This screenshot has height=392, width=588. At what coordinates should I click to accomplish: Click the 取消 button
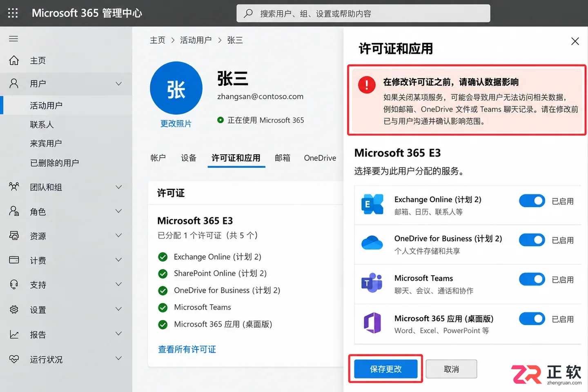(451, 369)
